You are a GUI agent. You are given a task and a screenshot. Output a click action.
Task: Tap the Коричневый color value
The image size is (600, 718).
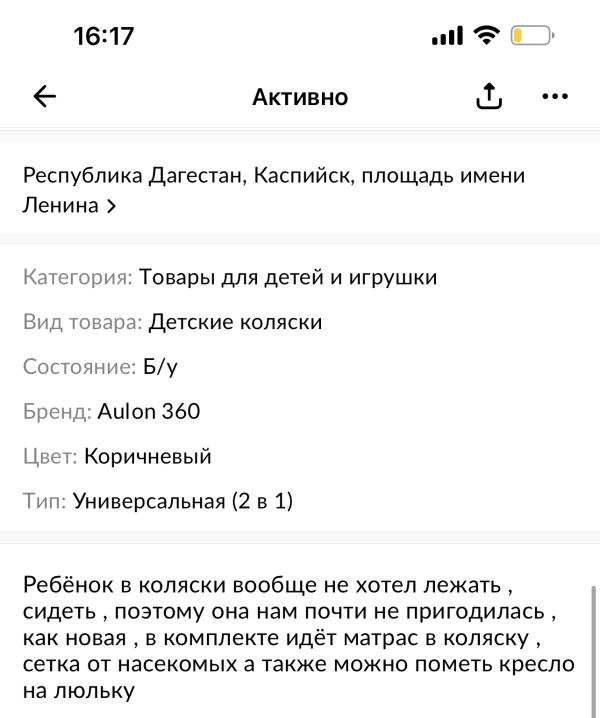coord(148,456)
